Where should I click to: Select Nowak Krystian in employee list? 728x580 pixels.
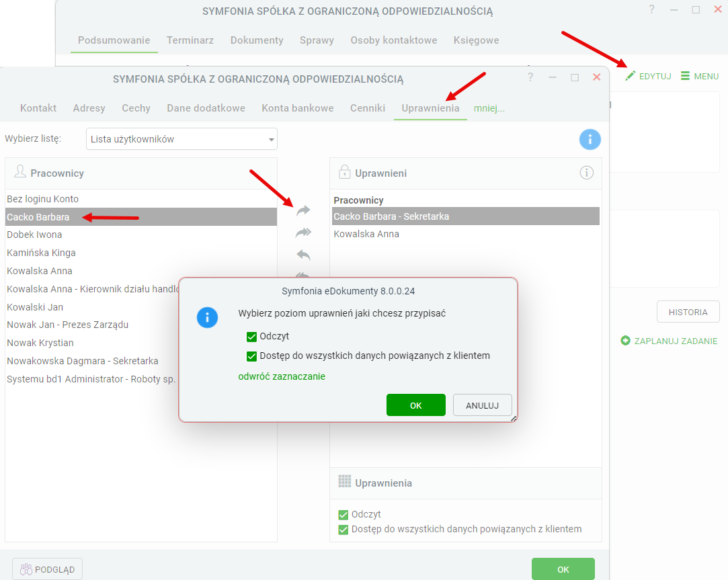pyautogui.click(x=92, y=343)
